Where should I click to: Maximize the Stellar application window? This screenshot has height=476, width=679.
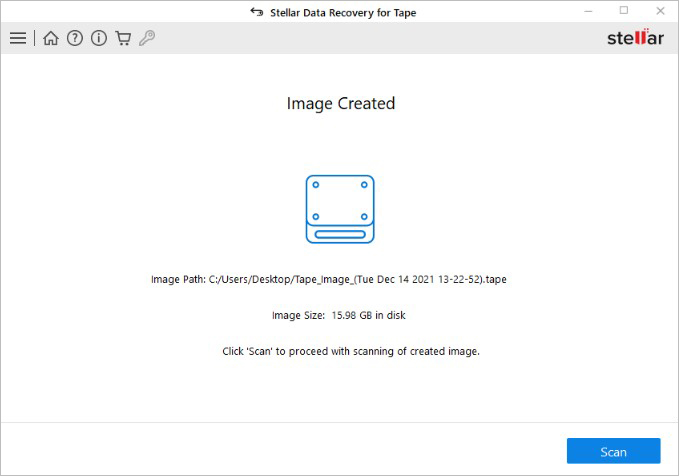click(x=624, y=11)
